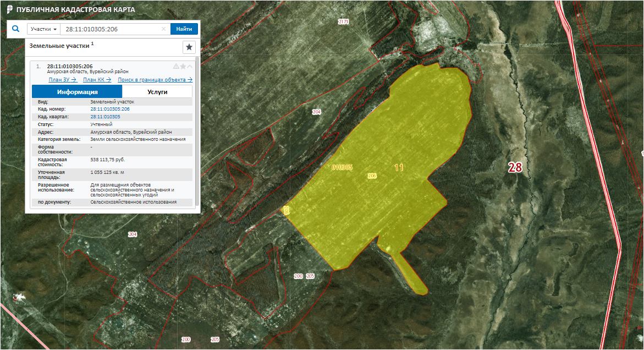Screen dimensions: 644x350
Task: Click the yellow 11 district label on the map
Action: (399, 168)
